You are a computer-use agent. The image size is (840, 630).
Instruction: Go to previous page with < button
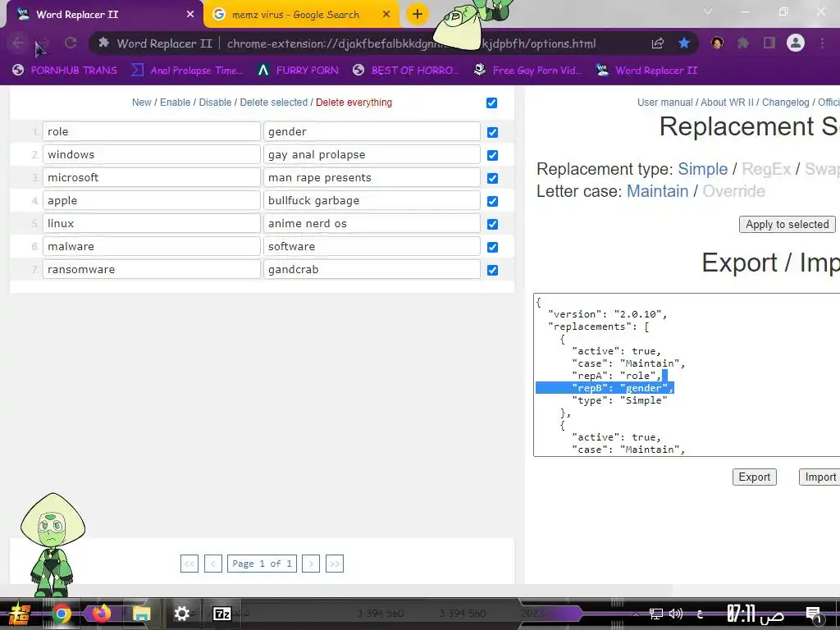(x=213, y=564)
